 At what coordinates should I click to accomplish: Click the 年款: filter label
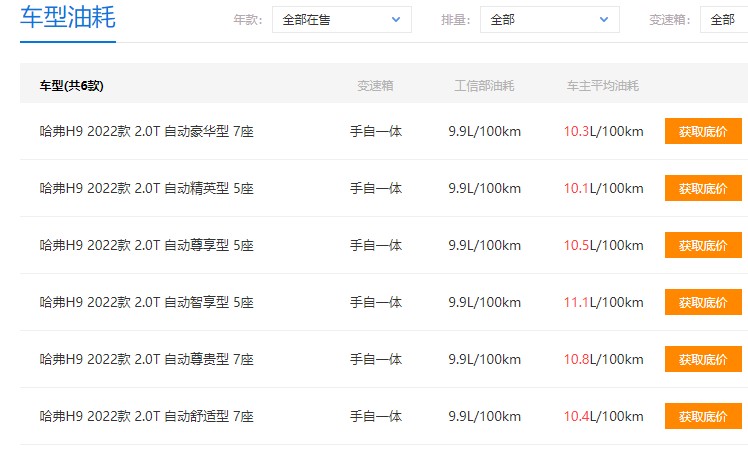pyautogui.click(x=248, y=20)
